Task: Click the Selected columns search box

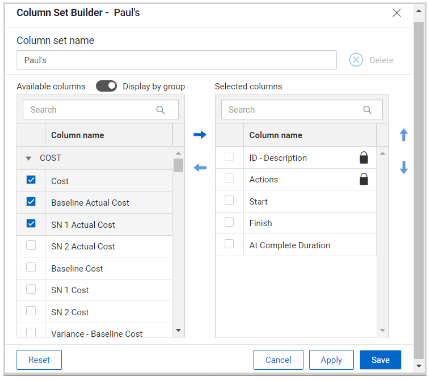Action: tap(302, 110)
